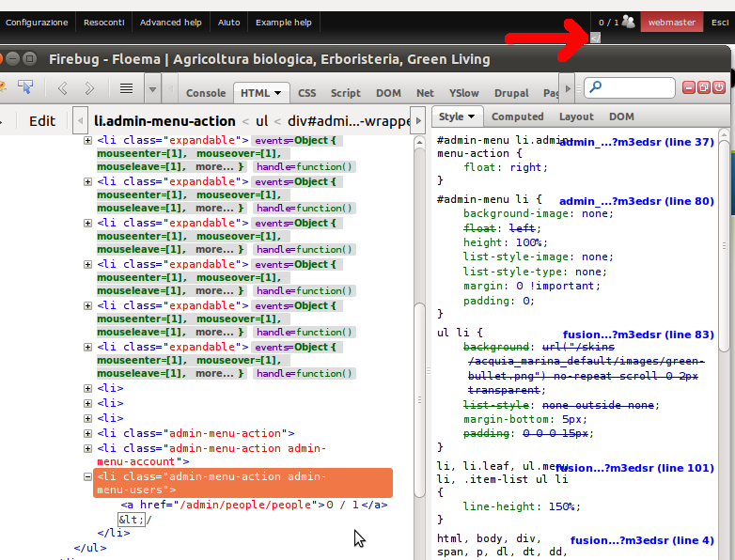The image size is (735, 560).
Task: Open the Advanced help menu item
Action: (x=171, y=23)
